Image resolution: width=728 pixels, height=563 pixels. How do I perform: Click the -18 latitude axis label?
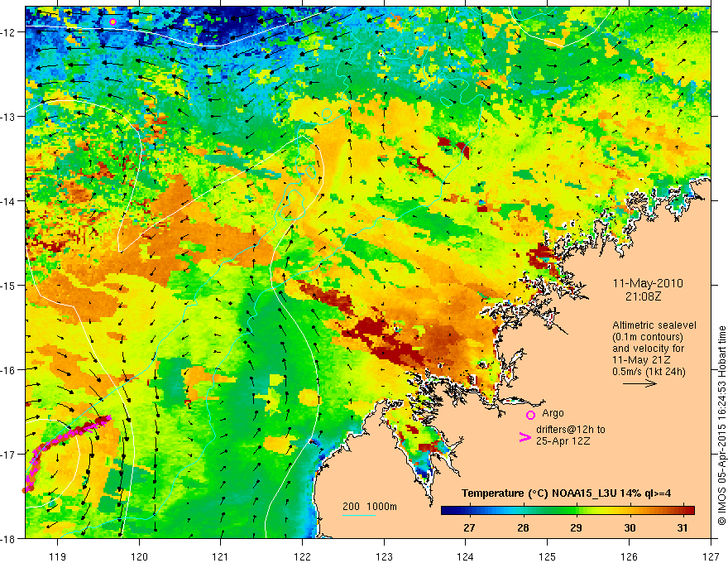pyautogui.click(x=10, y=538)
